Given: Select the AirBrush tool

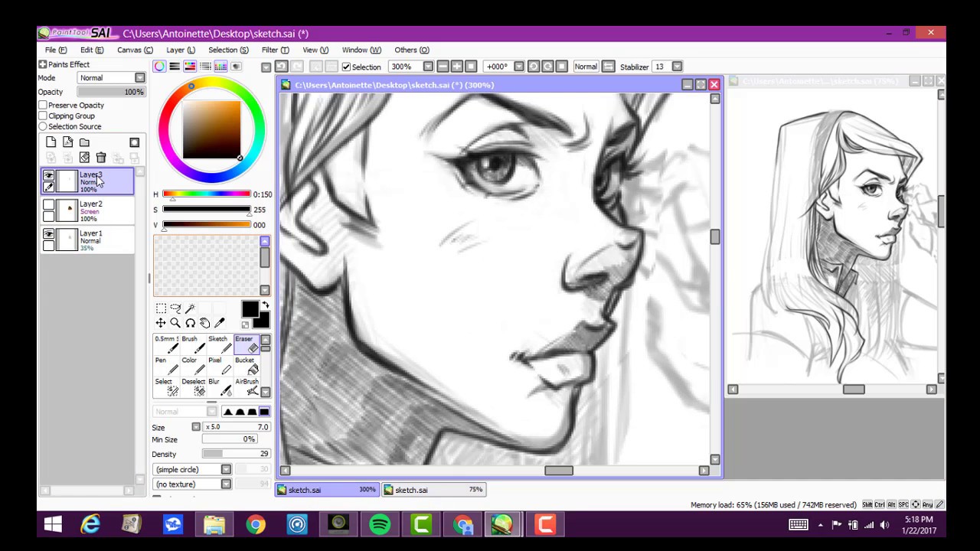Looking at the screenshot, I should [x=245, y=387].
